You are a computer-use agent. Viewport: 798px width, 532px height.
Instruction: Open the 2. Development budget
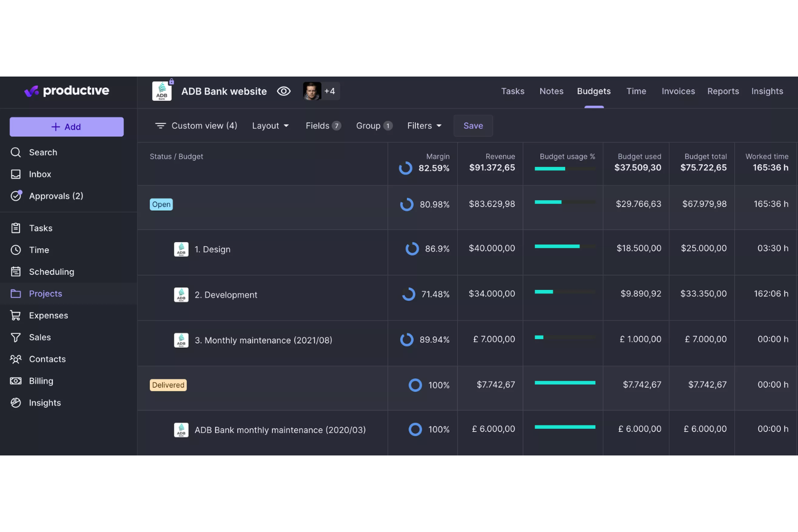pyautogui.click(x=226, y=295)
